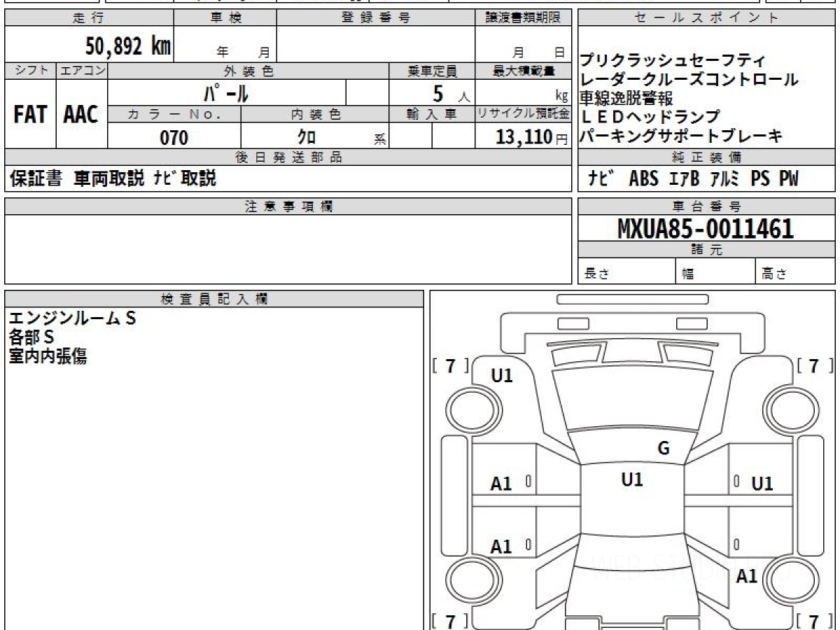Click the interior color value クロ
Viewport: 840px width, 630px height.
[307, 137]
